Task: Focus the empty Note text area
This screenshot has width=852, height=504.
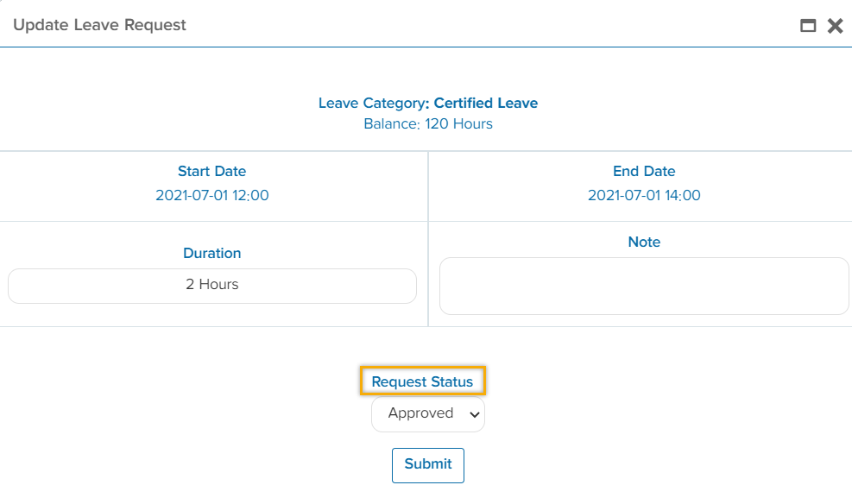Action: tap(644, 286)
